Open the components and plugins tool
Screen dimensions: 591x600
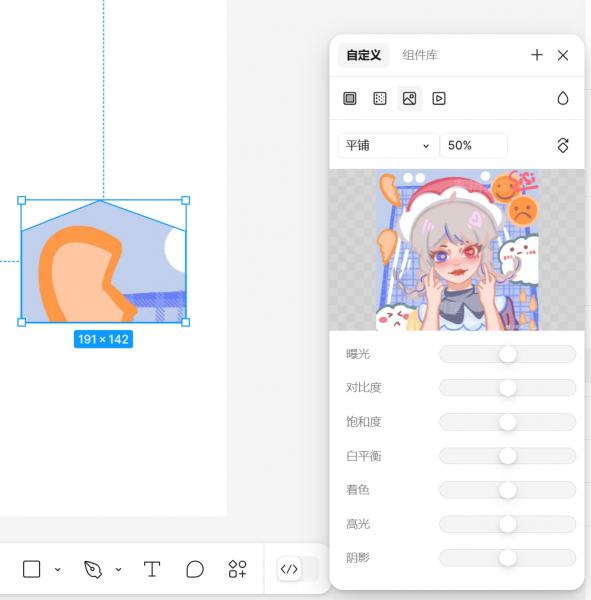coord(237,569)
